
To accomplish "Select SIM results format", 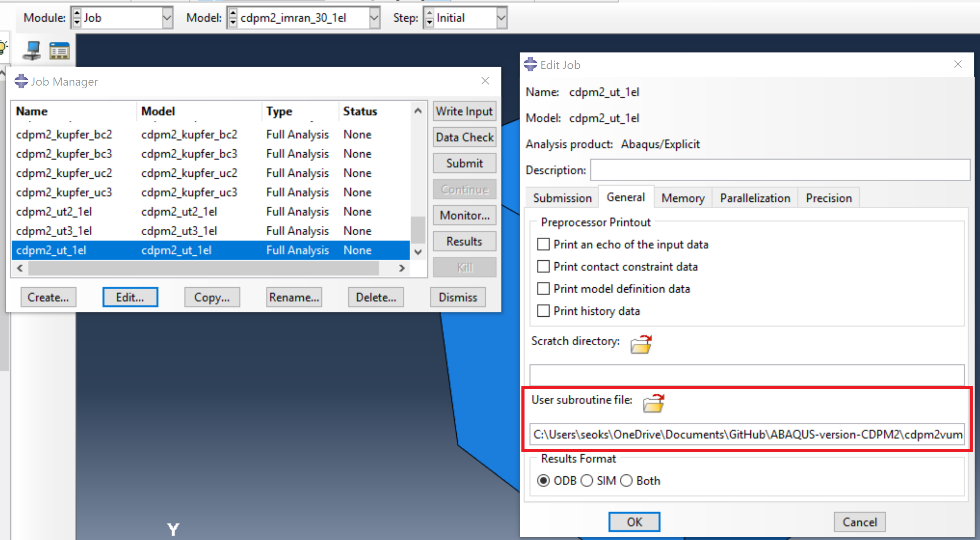I will coord(587,481).
